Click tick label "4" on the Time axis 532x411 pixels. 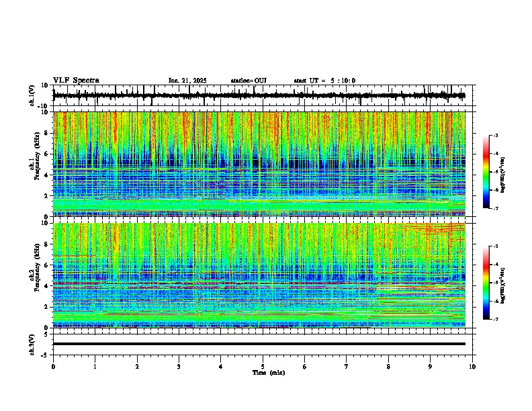(x=221, y=367)
